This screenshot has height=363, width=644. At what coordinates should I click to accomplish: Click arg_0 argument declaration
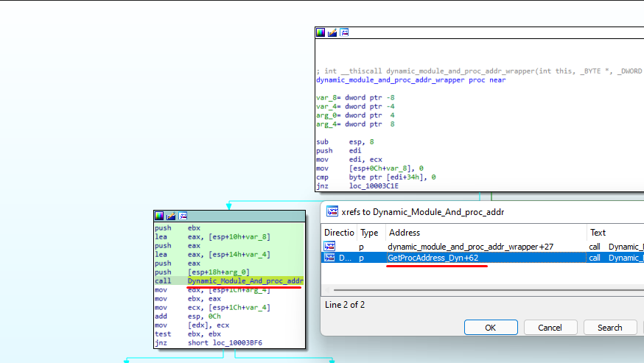(x=355, y=116)
